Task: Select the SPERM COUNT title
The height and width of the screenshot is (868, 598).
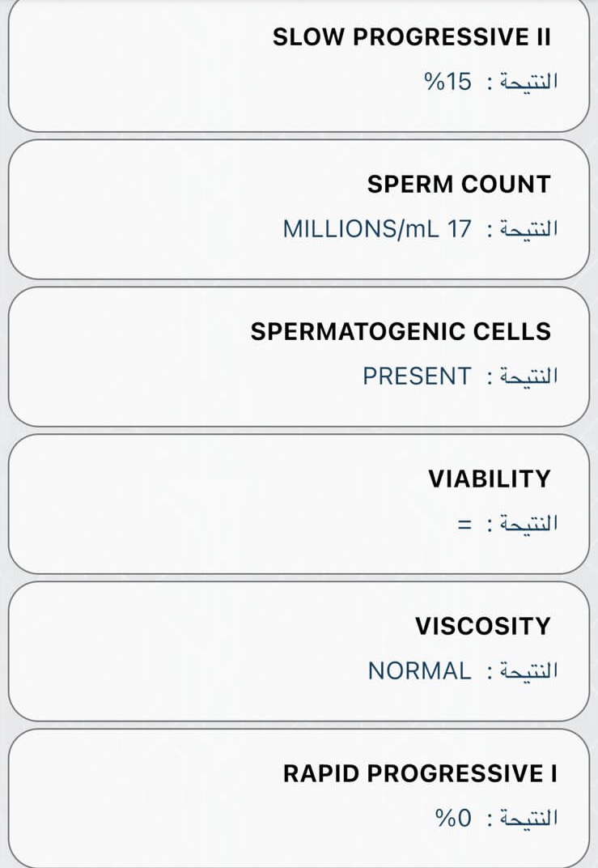Action: (x=459, y=185)
